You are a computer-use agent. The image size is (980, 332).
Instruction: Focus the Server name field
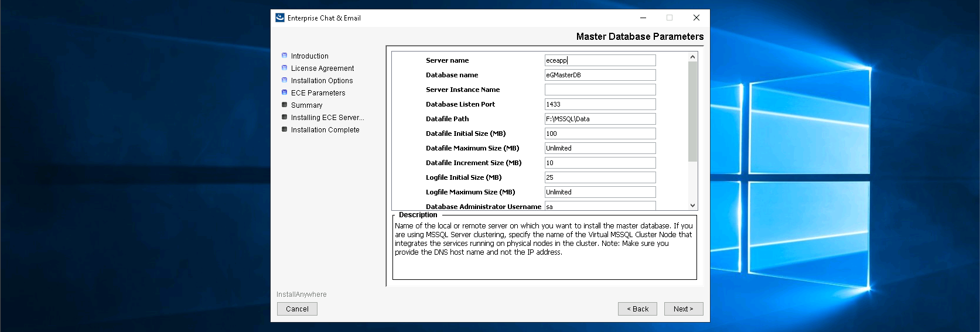(600, 60)
